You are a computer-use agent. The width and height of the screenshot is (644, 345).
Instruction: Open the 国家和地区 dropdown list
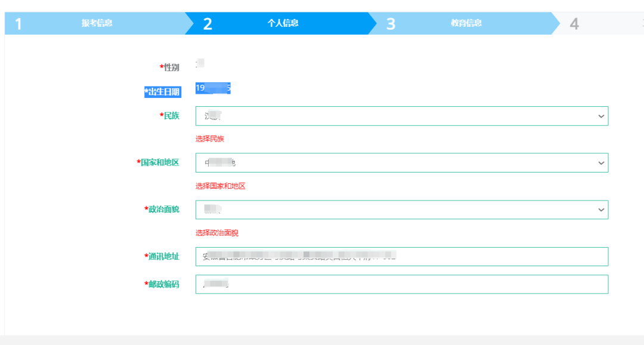coord(601,163)
